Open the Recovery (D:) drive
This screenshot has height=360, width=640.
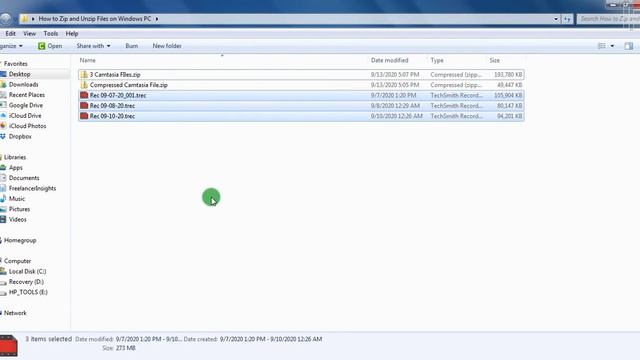[x=26, y=282]
